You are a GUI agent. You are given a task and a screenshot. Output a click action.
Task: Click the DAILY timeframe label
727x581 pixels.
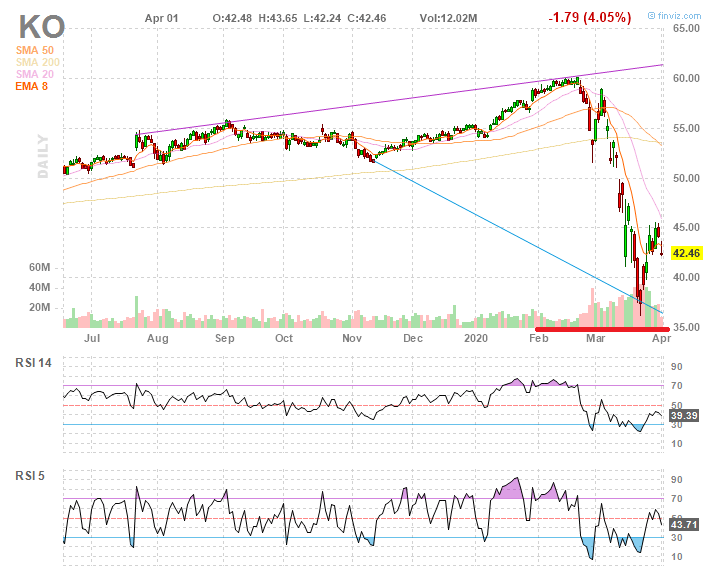coord(43,156)
